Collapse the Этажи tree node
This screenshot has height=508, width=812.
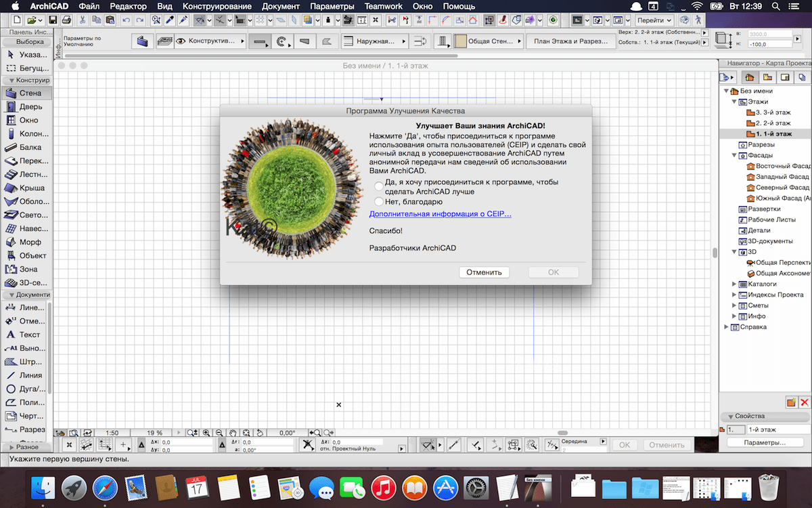(734, 102)
